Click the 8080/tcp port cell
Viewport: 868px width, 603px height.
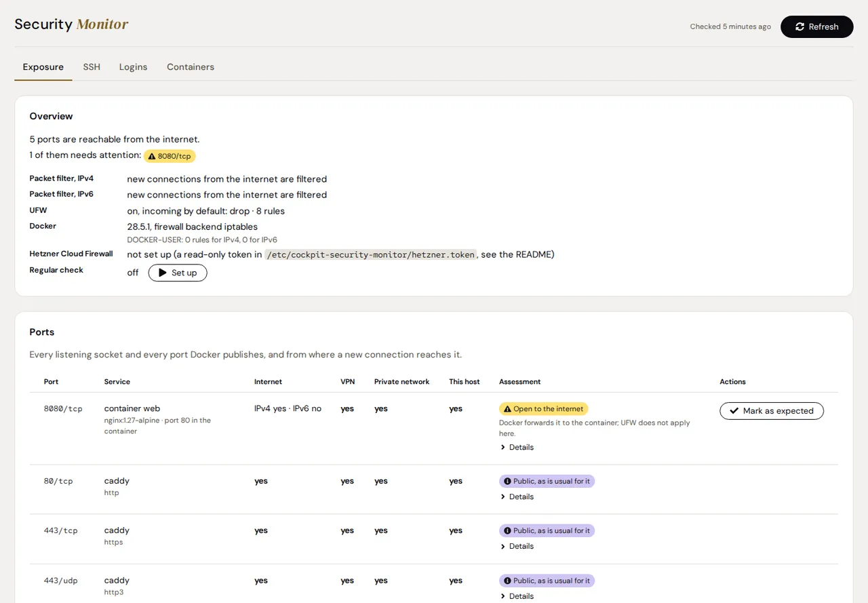(63, 409)
